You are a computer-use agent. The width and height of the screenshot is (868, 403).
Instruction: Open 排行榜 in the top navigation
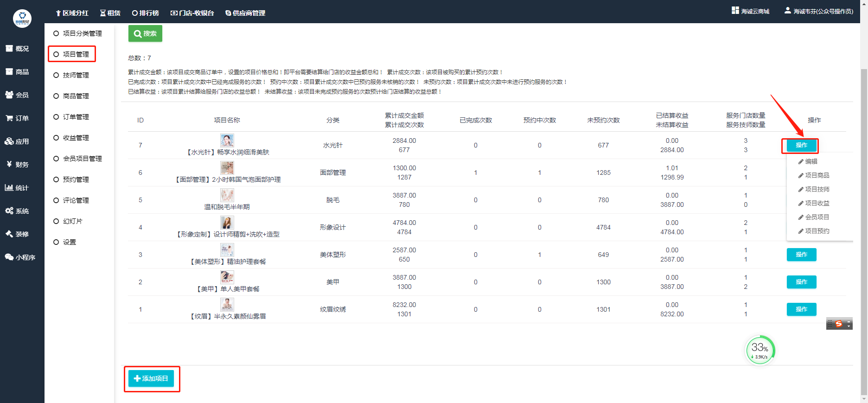pyautogui.click(x=146, y=13)
